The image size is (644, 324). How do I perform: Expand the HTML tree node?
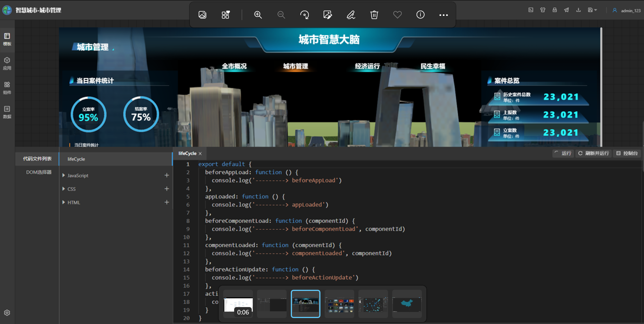[64, 202]
